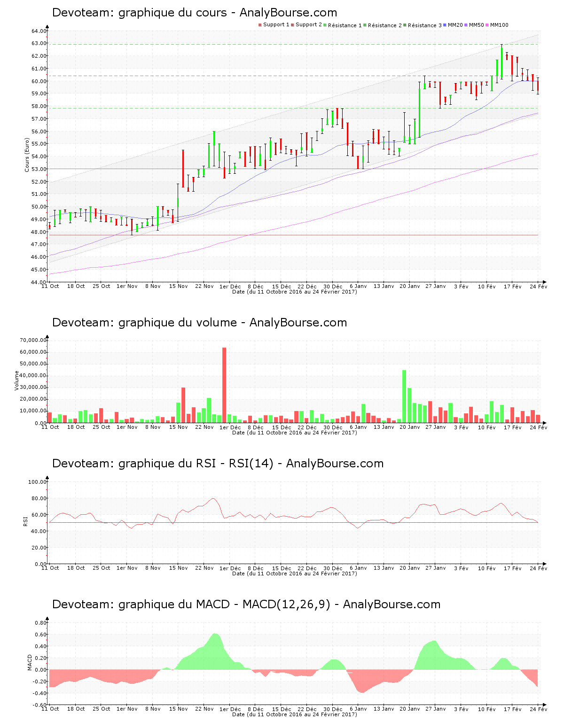This screenshot has width=564, height=728.
Task: Click the 'Devoteam: graphique du cours' title
Action: (x=139, y=13)
